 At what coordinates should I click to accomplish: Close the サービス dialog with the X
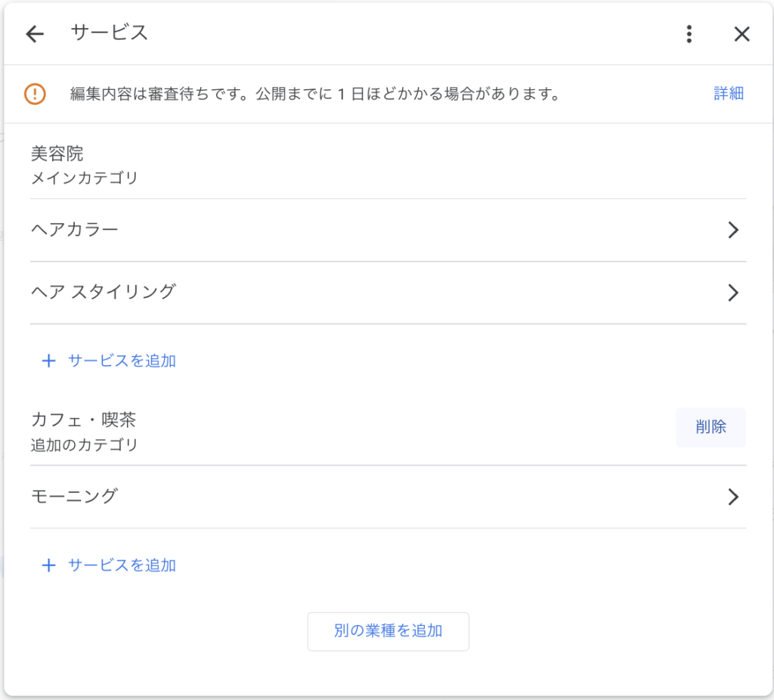[742, 34]
